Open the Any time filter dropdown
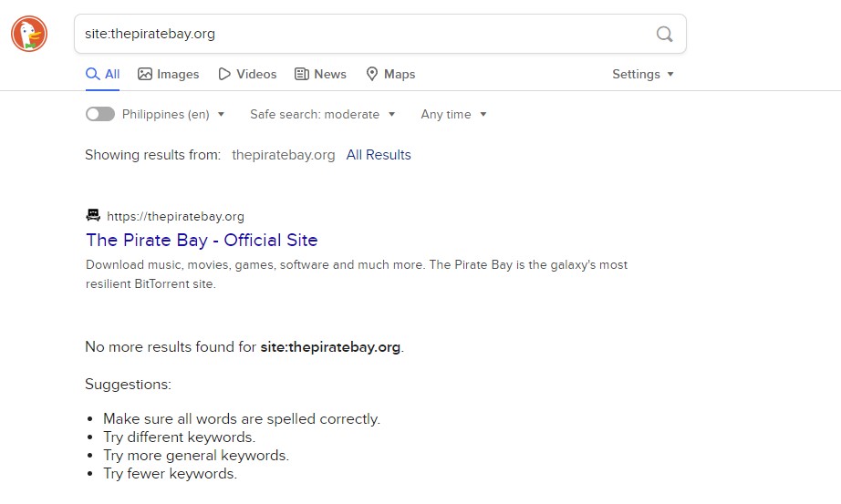The width and height of the screenshot is (841, 504). (453, 114)
